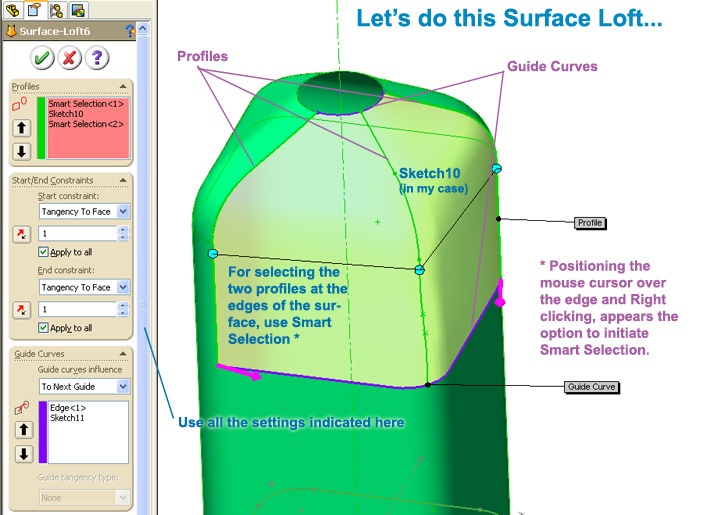This screenshot has height=515, width=707.
Task: Select Smart Selection<2> in Profiles list
Action: click(86, 124)
